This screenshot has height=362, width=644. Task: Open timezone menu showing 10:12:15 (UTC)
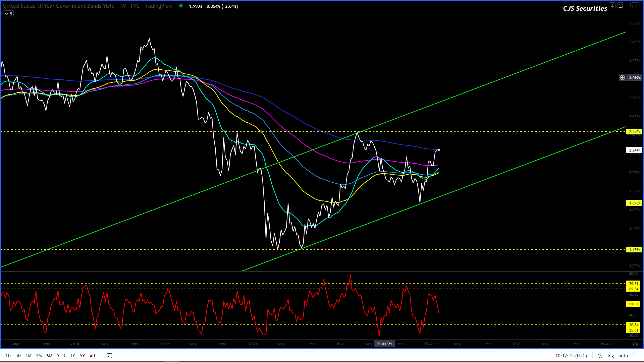571,356
